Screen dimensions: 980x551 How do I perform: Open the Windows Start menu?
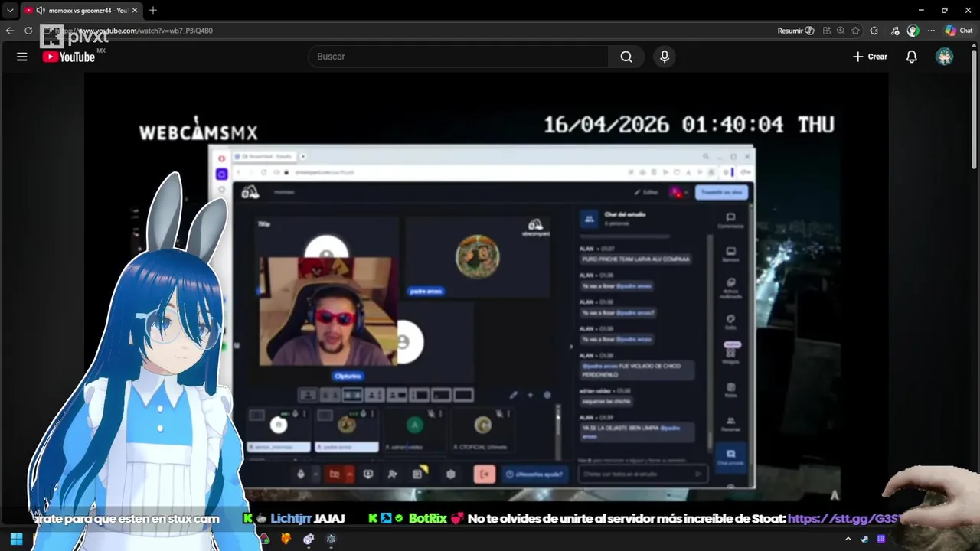(16, 539)
